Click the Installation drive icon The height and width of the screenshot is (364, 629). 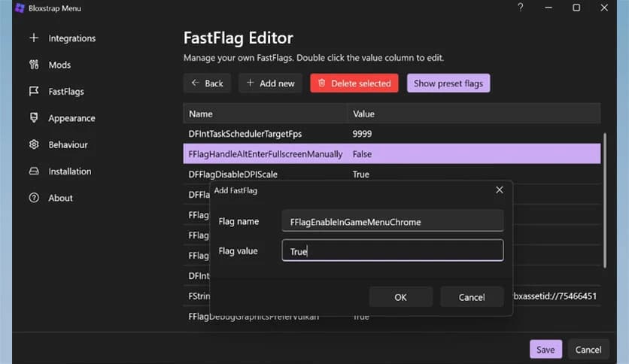[33, 171]
